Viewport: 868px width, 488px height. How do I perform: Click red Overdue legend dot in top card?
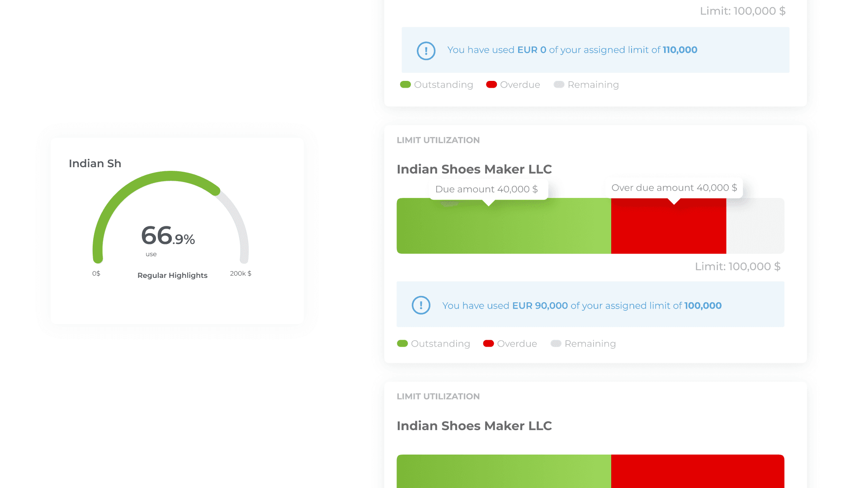click(x=491, y=84)
